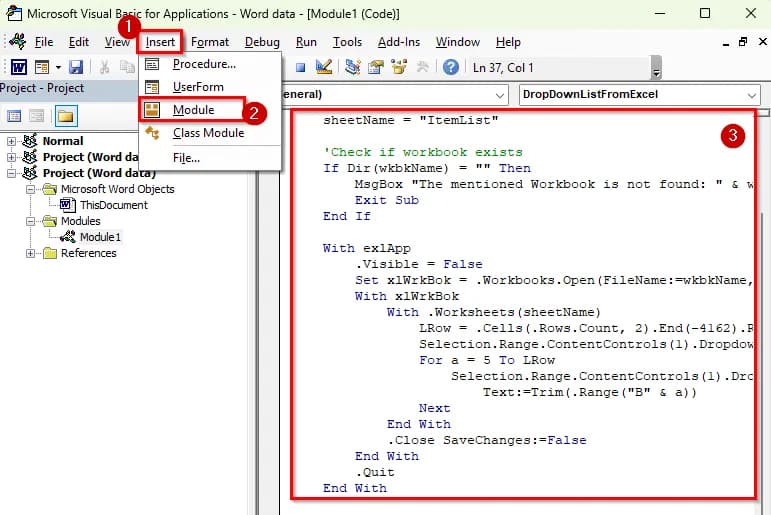Open the View menu
Viewport: 771px width, 515px height.
tap(117, 42)
